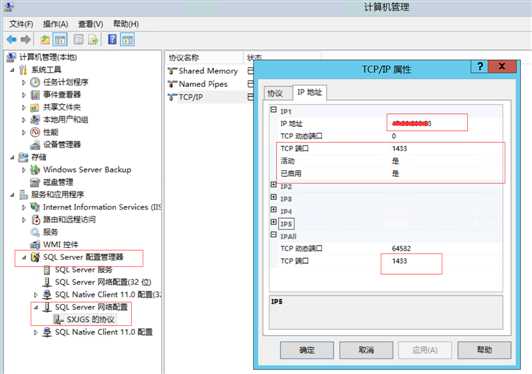532x374 pixels.
Task: Collapse 存储 tree node
Action: [x=13, y=157]
